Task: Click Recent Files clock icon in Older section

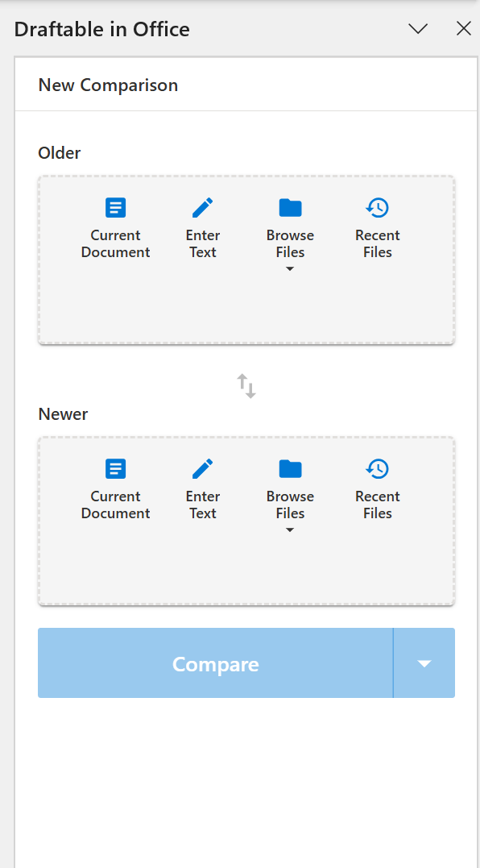Action: pyautogui.click(x=377, y=207)
